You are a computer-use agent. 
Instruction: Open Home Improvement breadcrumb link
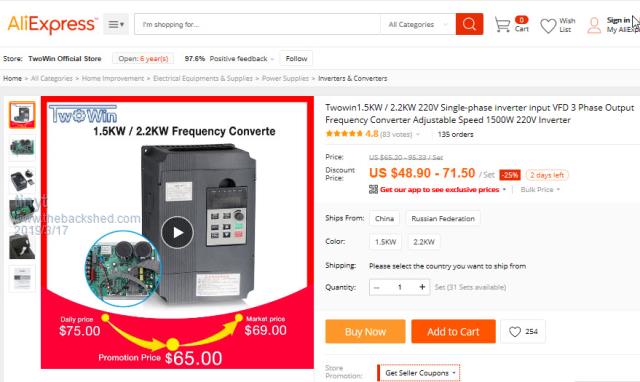pos(113,78)
